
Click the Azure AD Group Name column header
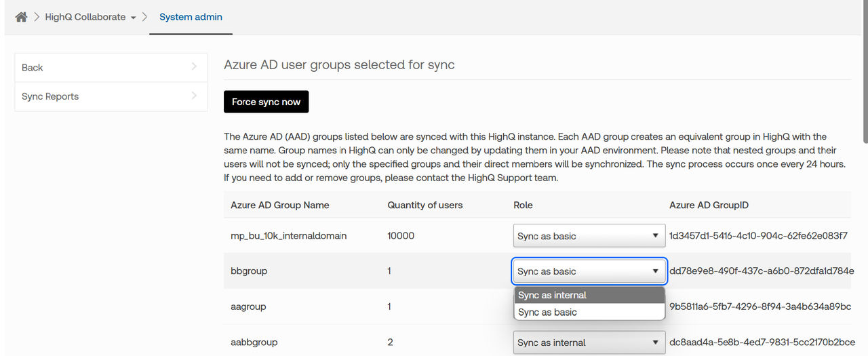pyautogui.click(x=279, y=205)
